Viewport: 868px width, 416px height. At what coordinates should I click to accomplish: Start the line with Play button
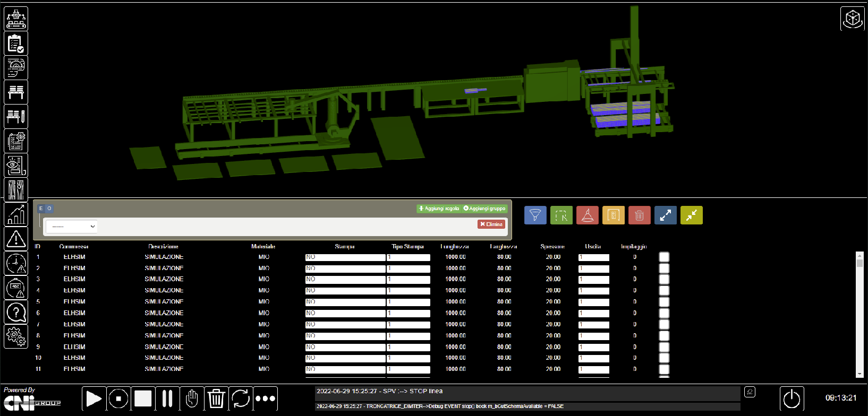[93, 398]
